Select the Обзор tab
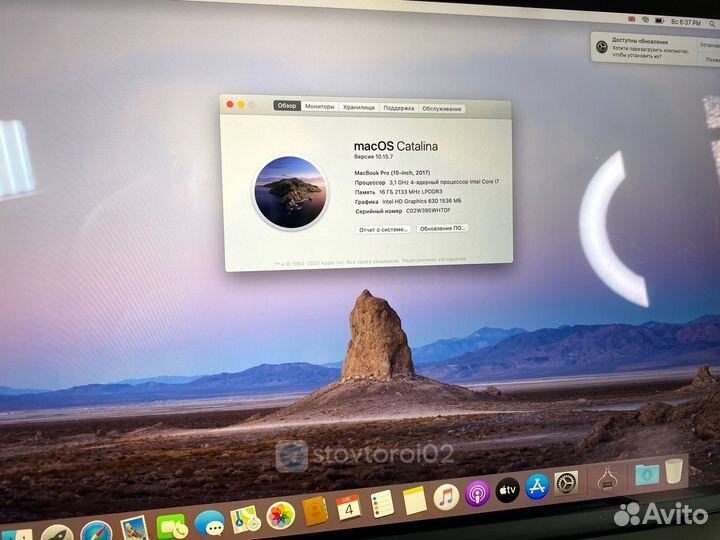The height and width of the screenshot is (540, 720). click(x=287, y=106)
